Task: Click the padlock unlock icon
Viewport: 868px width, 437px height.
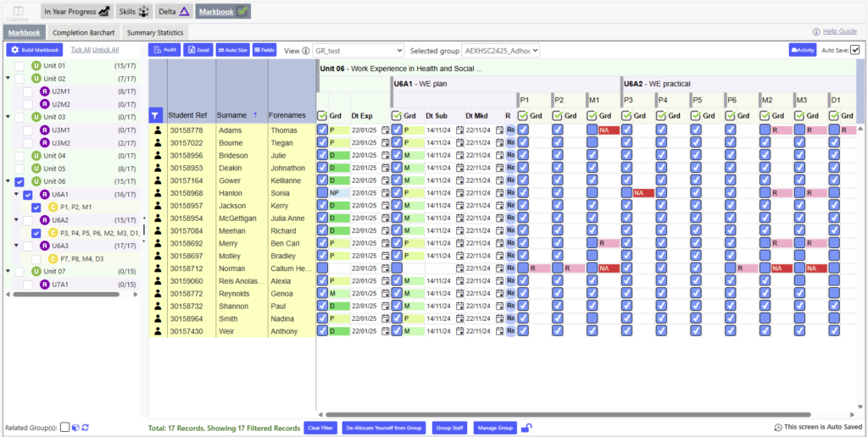Action: (528, 428)
